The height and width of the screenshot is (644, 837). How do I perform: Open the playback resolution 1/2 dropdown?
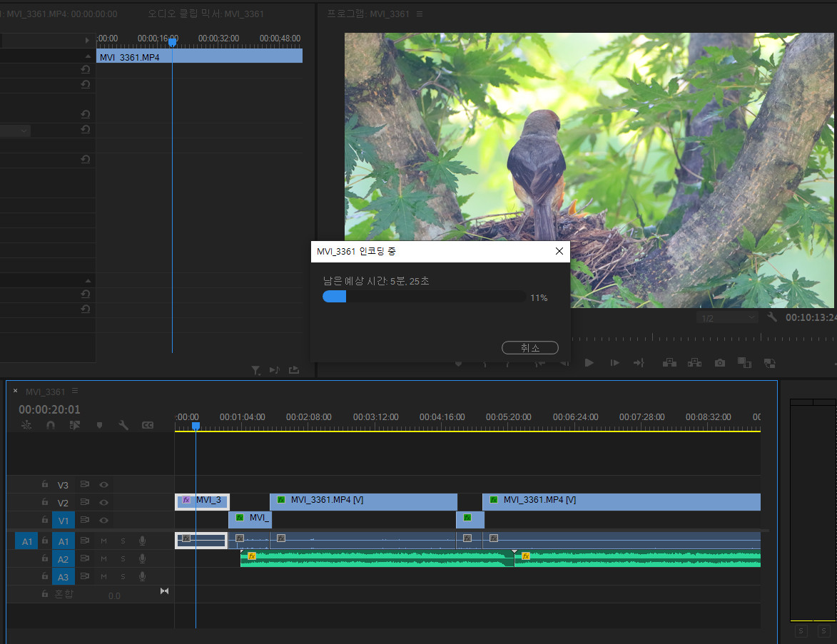(x=728, y=317)
